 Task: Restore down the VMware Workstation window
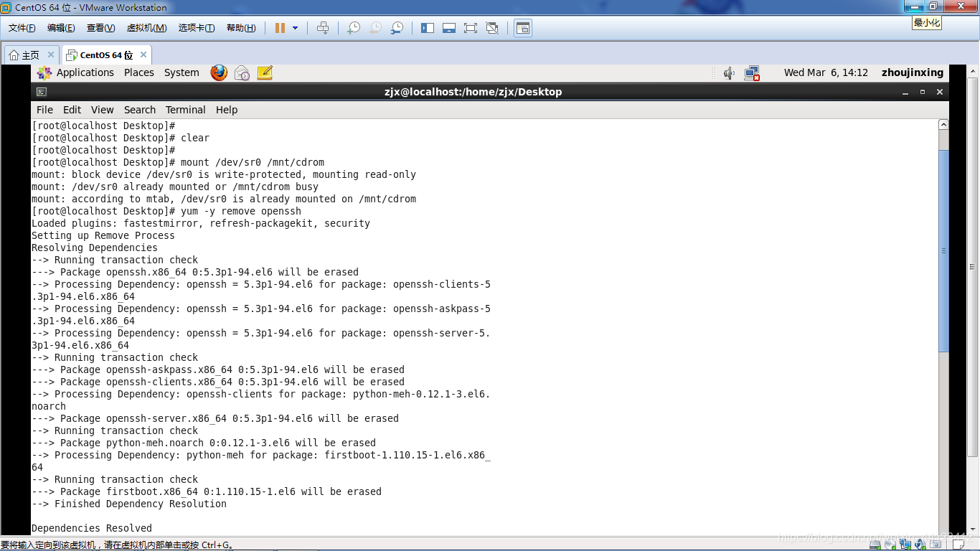933,6
